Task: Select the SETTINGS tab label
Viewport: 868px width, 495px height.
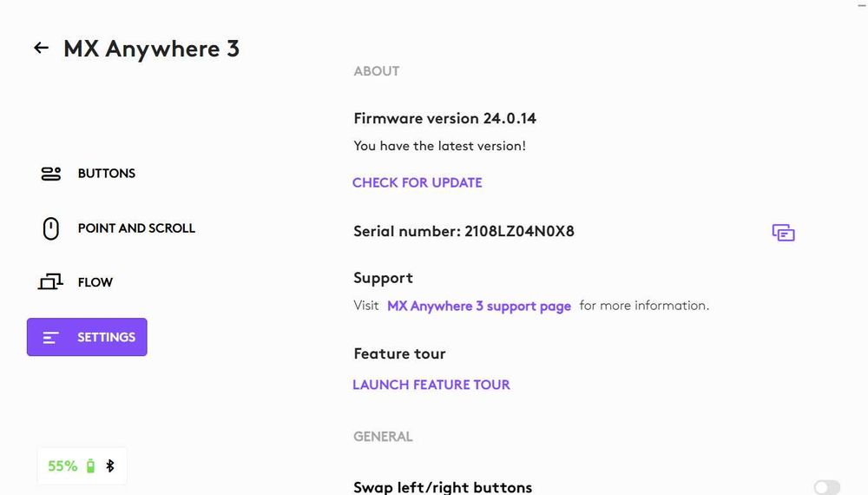Action: point(106,337)
